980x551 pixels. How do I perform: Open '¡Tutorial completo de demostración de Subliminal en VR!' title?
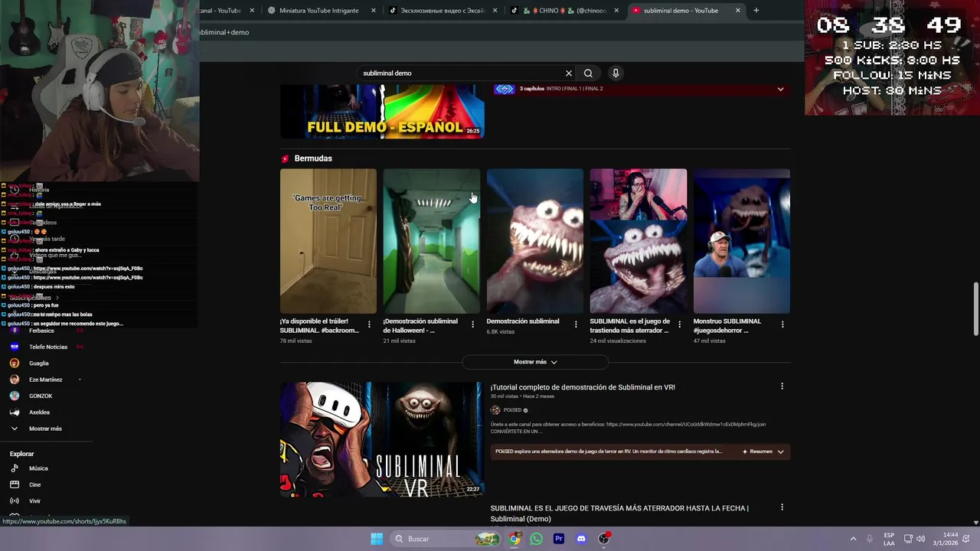583,387
